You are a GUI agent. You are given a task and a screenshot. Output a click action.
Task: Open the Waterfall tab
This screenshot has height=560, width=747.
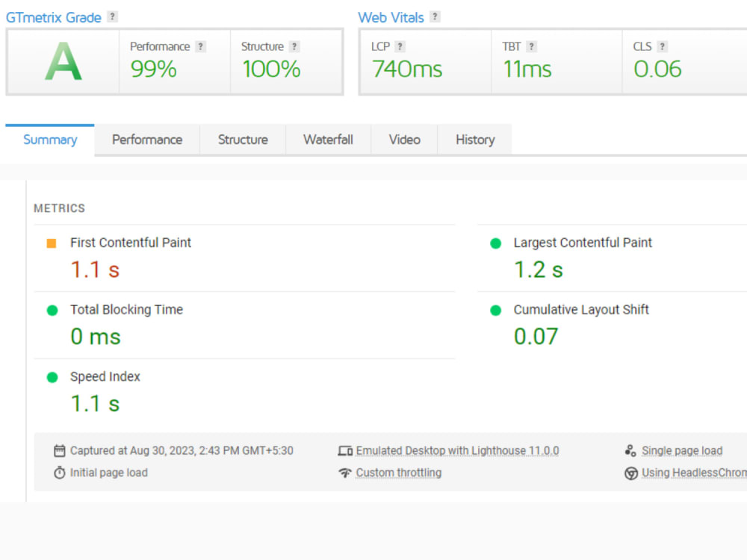click(x=328, y=140)
